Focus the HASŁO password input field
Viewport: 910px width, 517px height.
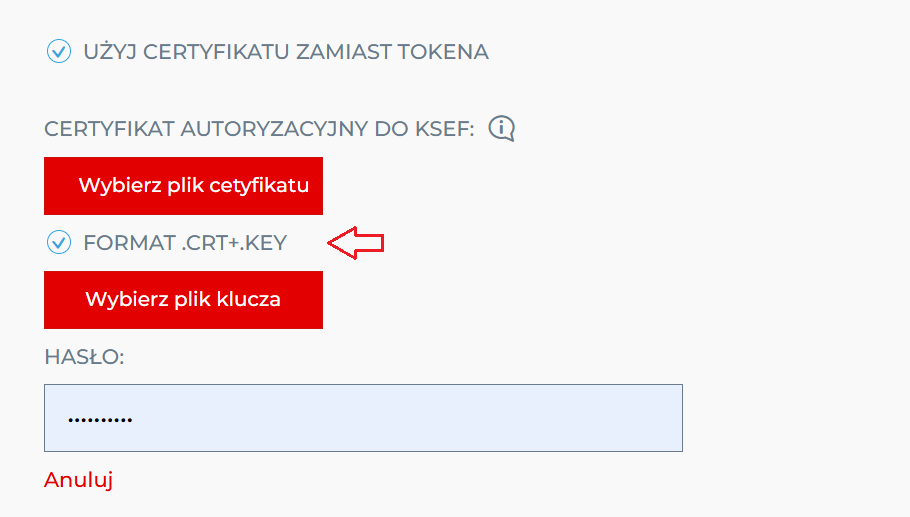coord(363,418)
